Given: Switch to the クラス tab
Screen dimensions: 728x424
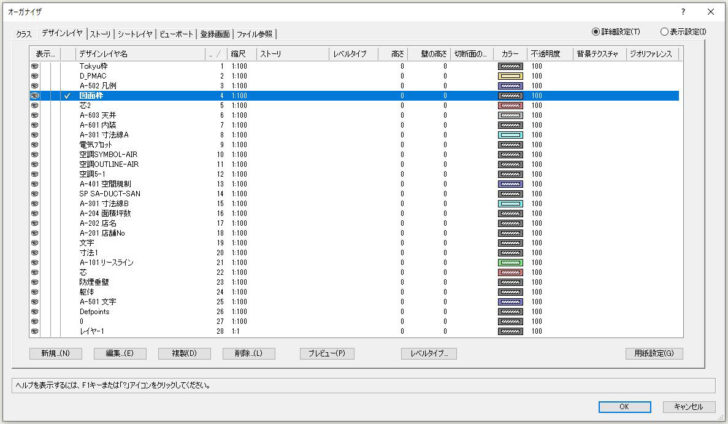Looking at the screenshot, I should point(24,33).
